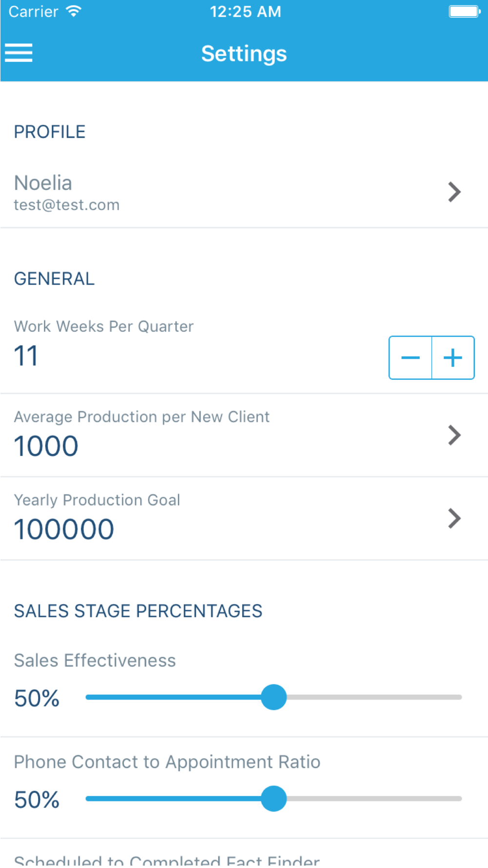This screenshot has height=868, width=488.
Task: Increase Work Weeks with plus button
Action: pyautogui.click(x=453, y=358)
